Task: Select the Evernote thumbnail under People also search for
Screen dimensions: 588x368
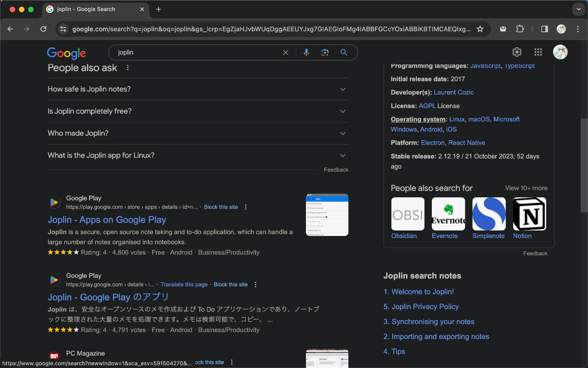Action: 448,213
